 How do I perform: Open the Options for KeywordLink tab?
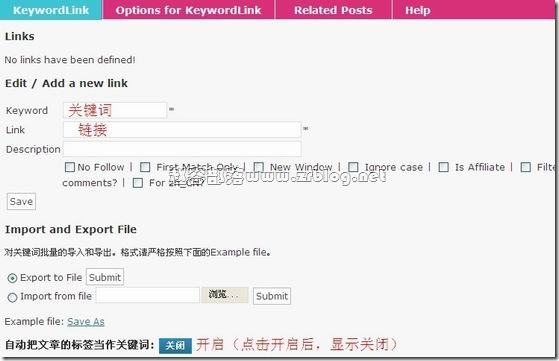(188, 10)
